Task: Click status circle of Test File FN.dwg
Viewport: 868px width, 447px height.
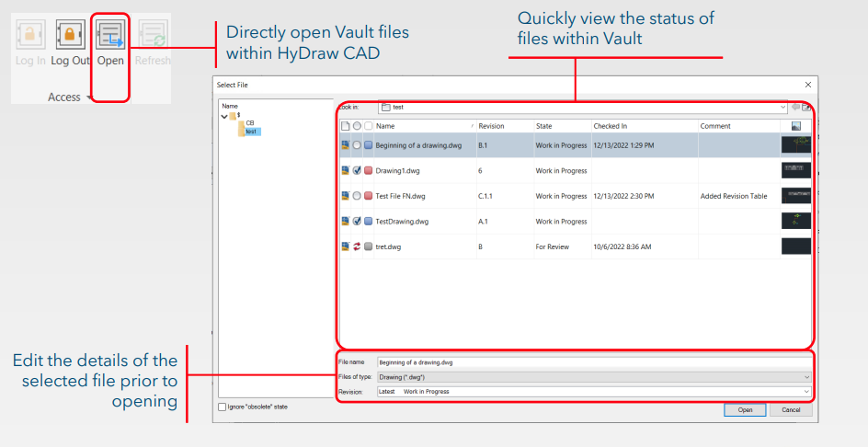Action: tap(357, 196)
